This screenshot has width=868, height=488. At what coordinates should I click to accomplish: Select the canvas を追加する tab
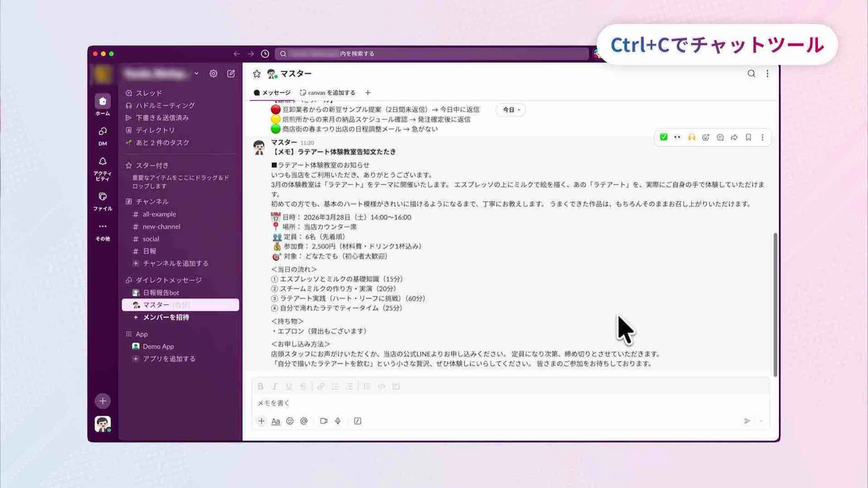(x=328, y=93)
